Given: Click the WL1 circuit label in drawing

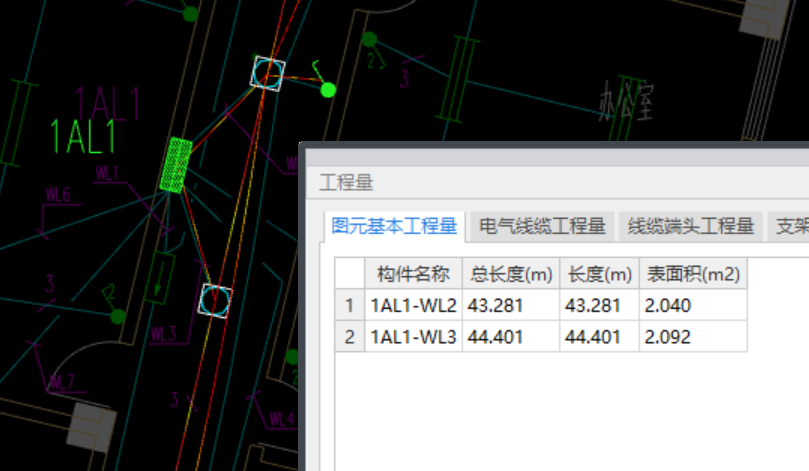Looking at the screenshot, I should (107, 173).
